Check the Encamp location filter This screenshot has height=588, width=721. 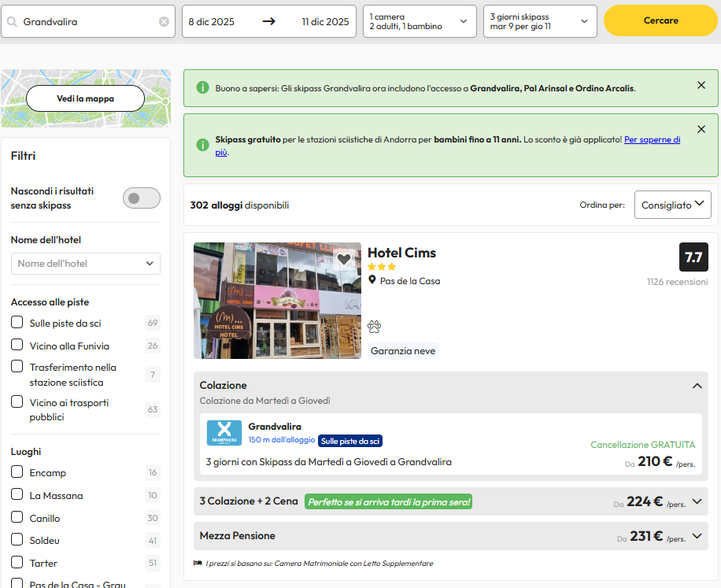17,472
